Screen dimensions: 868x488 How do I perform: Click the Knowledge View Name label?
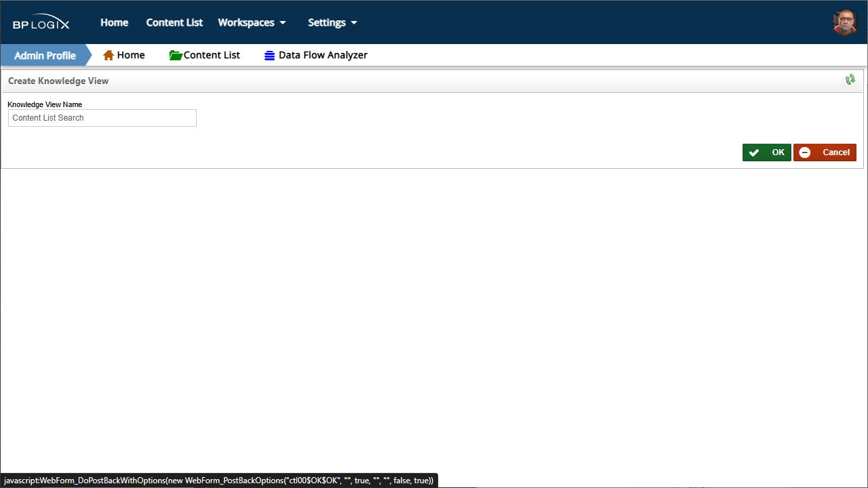point(45,104)
